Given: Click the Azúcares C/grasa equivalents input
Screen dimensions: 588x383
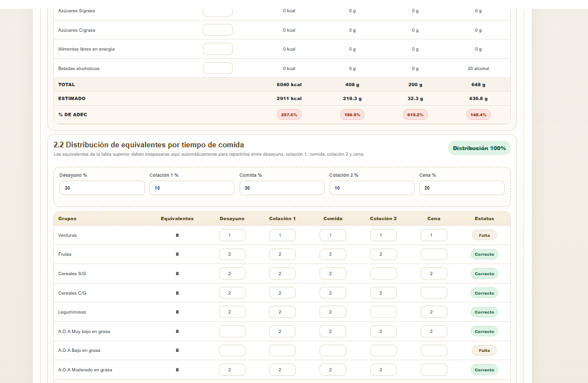Looking at the screenshot, I should (x=218, y=29).
